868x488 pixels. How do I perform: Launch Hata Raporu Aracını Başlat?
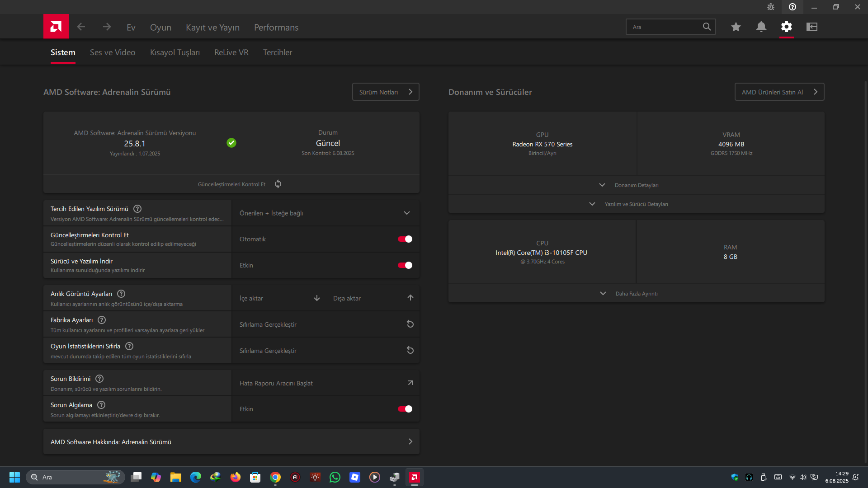click(x=325, y=383)
